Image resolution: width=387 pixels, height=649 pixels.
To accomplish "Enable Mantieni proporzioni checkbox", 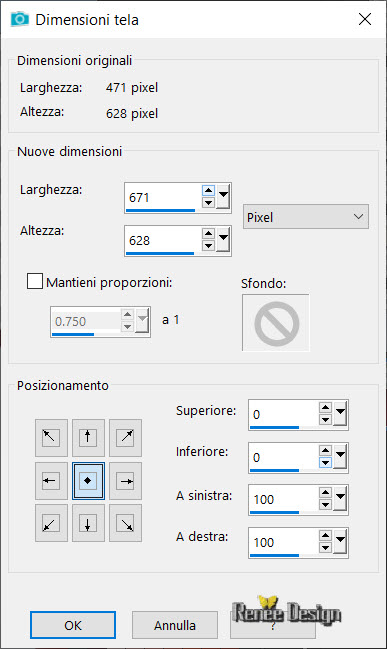I will coord(35,281).
